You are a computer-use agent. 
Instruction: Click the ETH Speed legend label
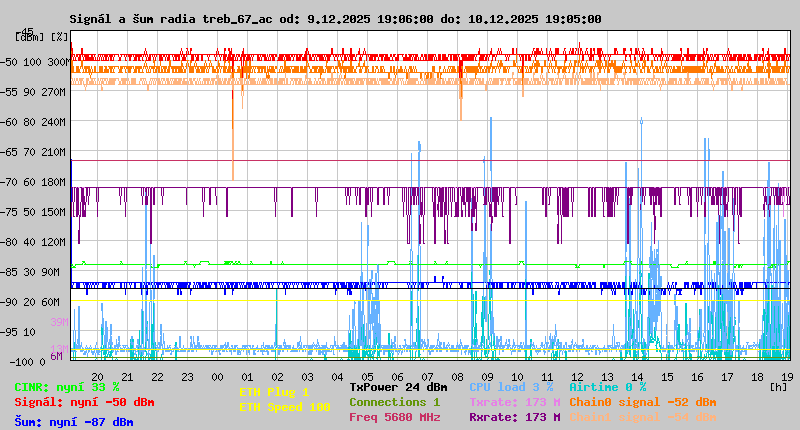[284, 407]
